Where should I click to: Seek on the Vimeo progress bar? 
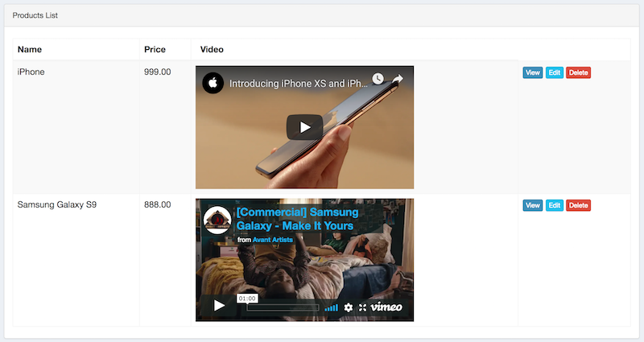coord(282,307)
